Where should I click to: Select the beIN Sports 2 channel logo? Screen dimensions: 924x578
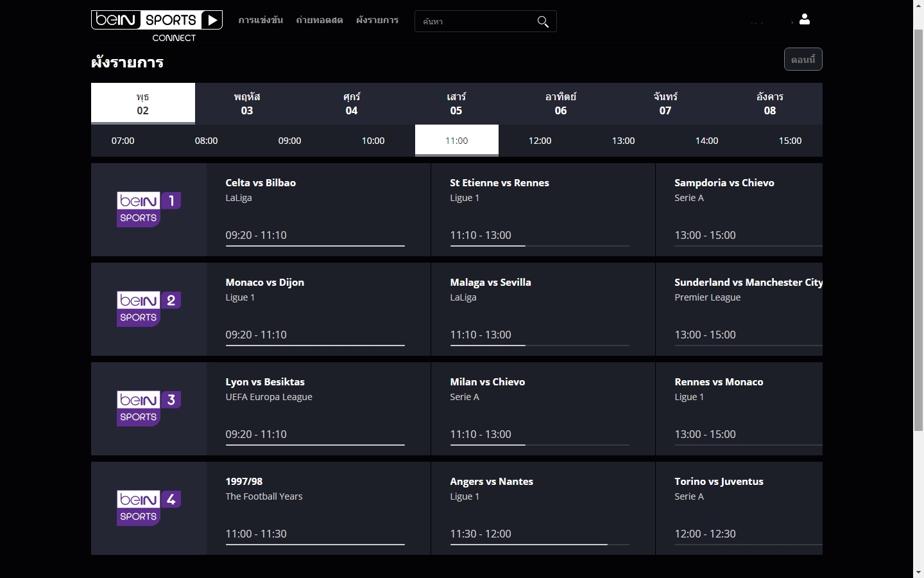[149, 309]
